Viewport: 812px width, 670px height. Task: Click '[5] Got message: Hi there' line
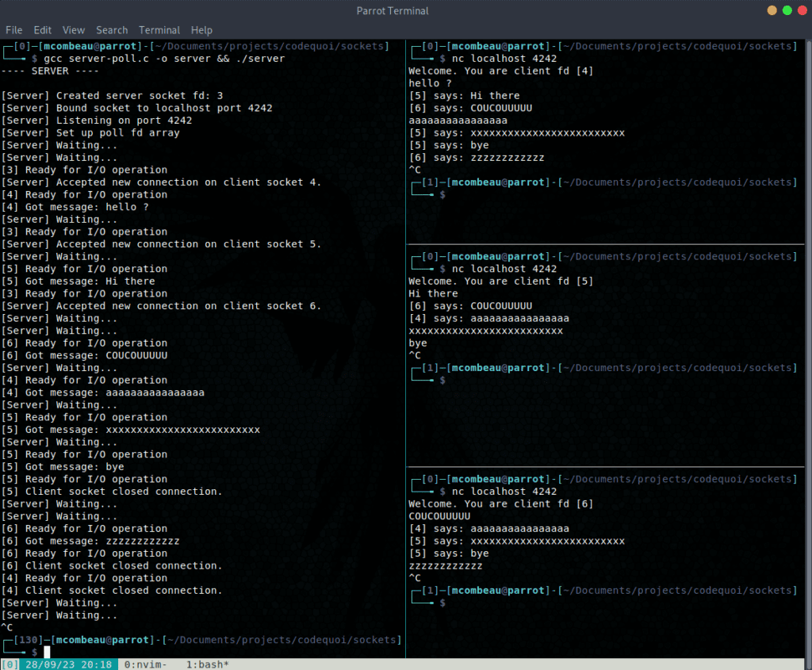79,281
